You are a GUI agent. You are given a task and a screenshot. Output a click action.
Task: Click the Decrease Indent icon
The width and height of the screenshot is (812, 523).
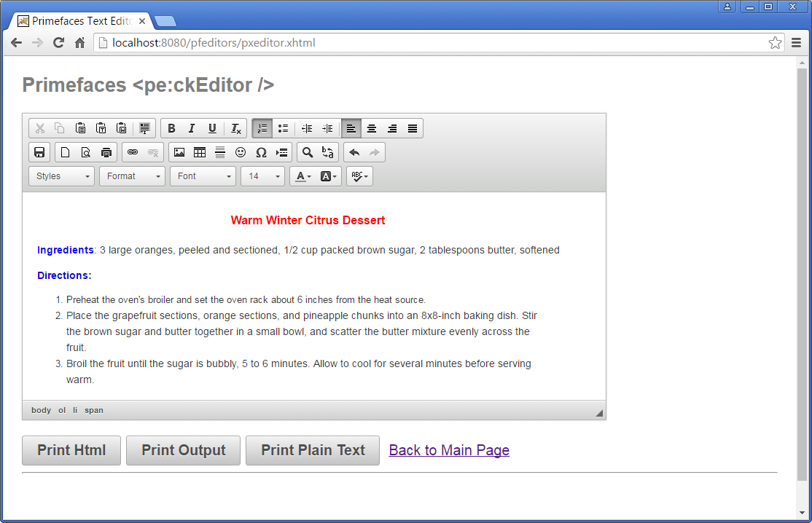point(307,128)
